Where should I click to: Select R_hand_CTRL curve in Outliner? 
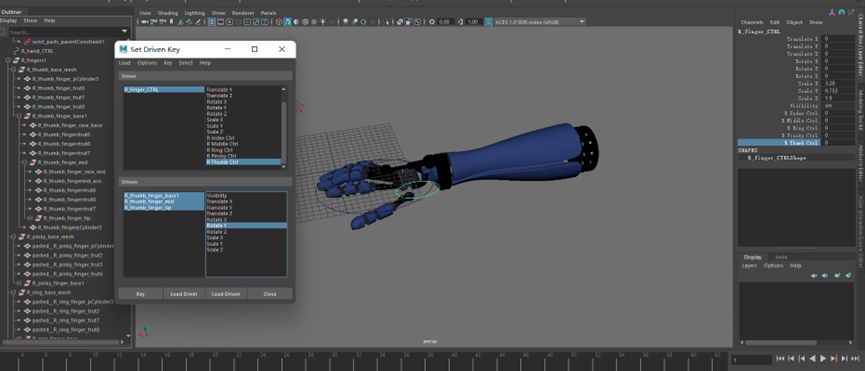point(37,51)
